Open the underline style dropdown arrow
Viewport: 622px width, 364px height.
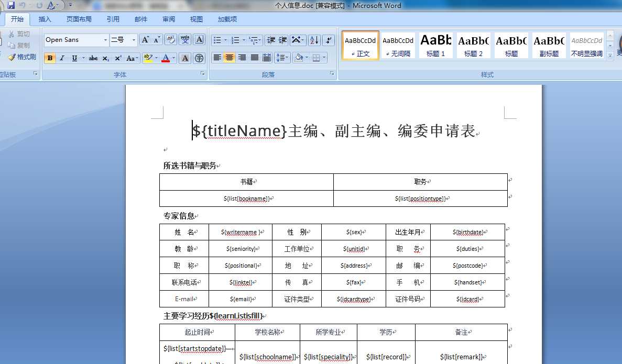[83, 58]
